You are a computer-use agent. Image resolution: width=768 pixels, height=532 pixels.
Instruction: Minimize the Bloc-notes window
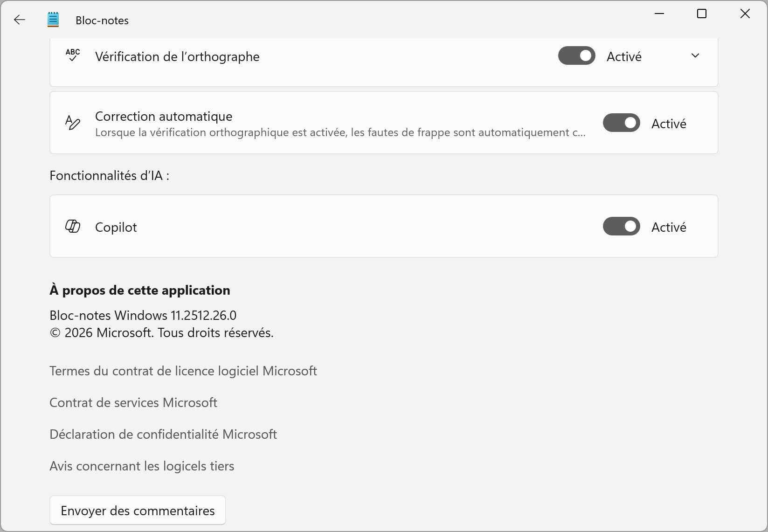(659, 14)
